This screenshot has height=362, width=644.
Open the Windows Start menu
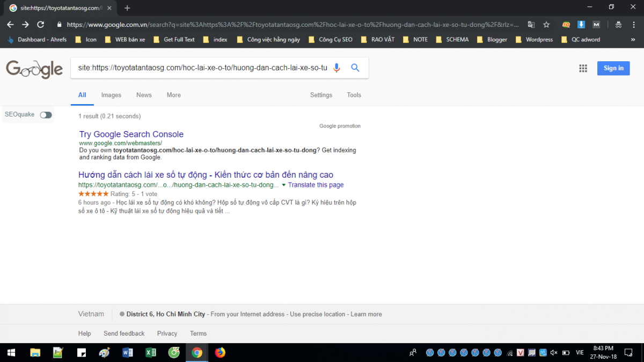pos(11,352)
